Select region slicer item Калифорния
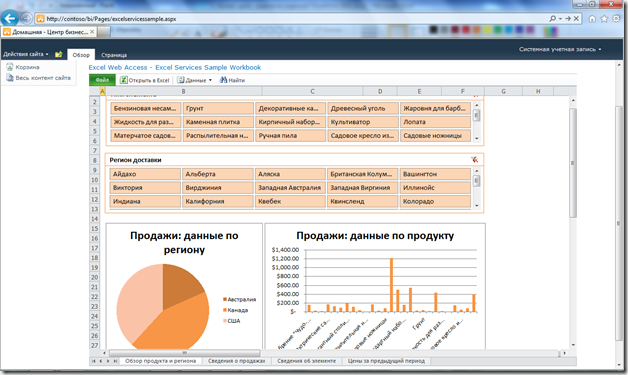 218,202
